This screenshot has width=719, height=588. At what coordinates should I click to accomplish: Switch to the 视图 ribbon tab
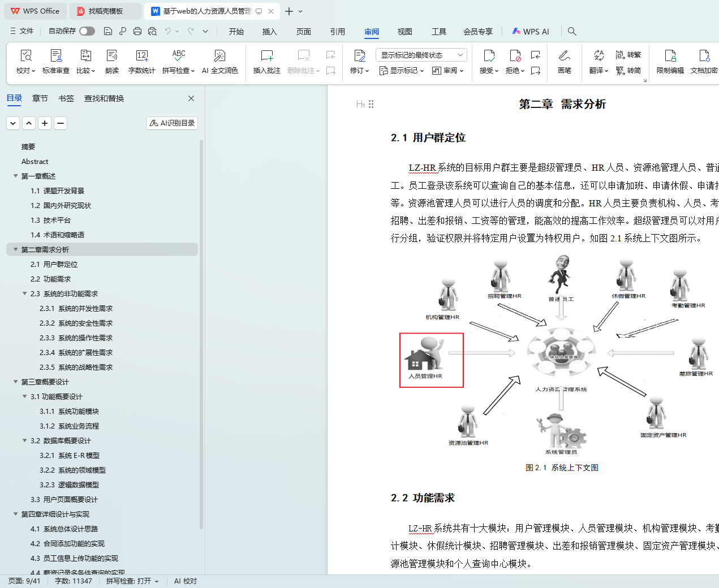click(405, 31)
